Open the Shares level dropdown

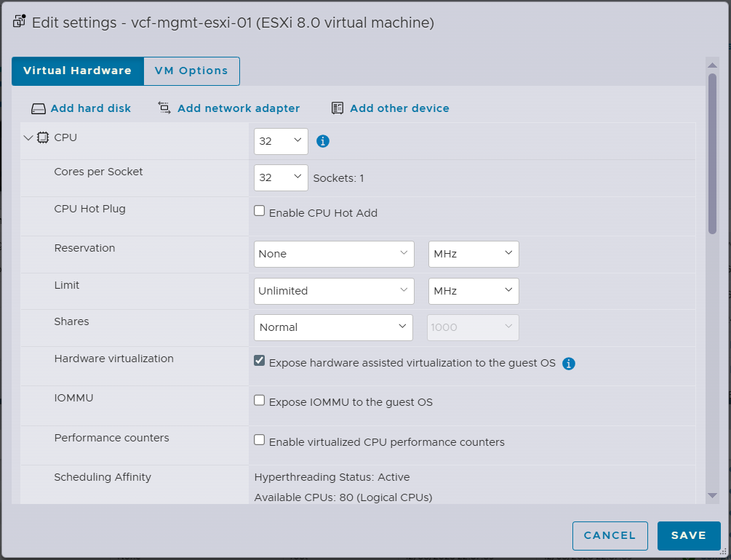pos(334,327)
